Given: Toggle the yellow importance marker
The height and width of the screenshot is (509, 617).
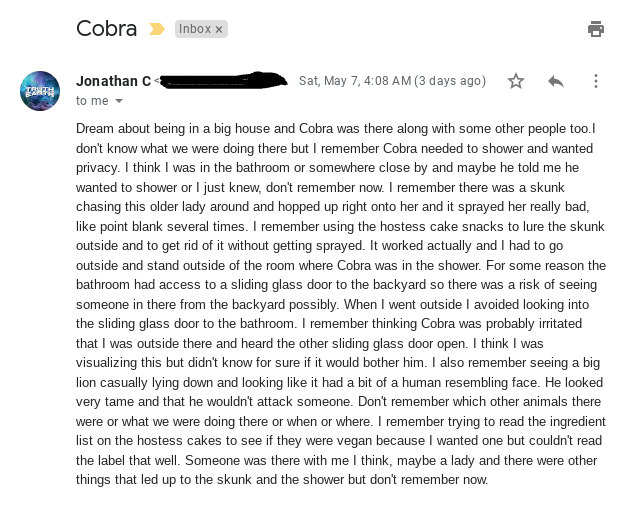Looking at the screenshot, I should coord(157,30).
